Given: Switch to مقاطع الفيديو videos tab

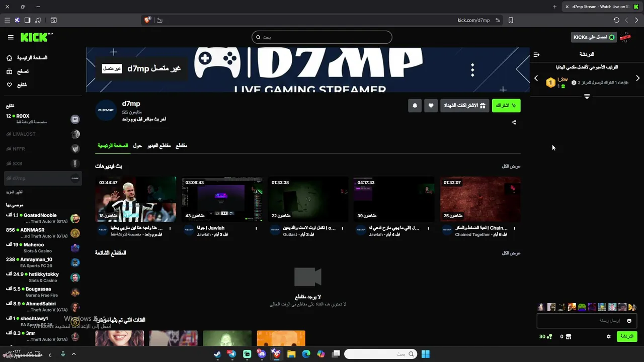Looking at the screenshot, I should coord(159,146).
